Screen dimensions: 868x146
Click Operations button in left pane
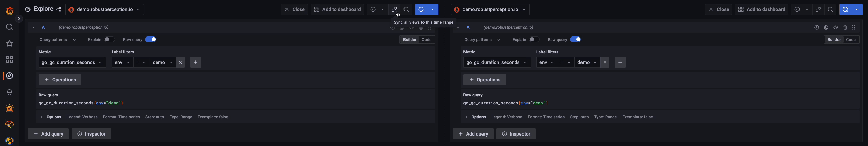[x=60, y=80]
